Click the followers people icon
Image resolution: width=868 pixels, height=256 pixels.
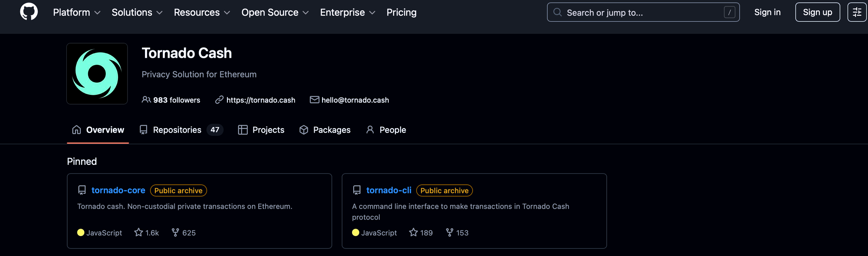pos(146,100)
